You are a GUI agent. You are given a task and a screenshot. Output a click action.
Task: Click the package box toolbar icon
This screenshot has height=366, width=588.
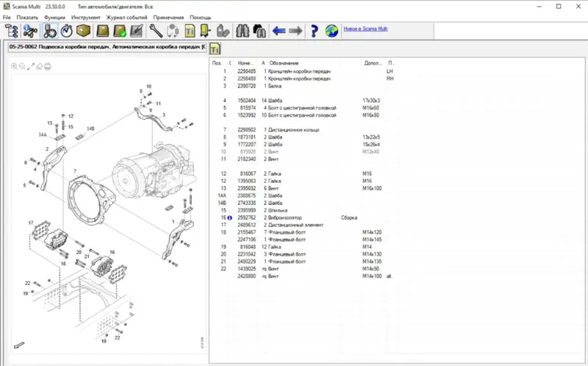[x=83, y=31]
